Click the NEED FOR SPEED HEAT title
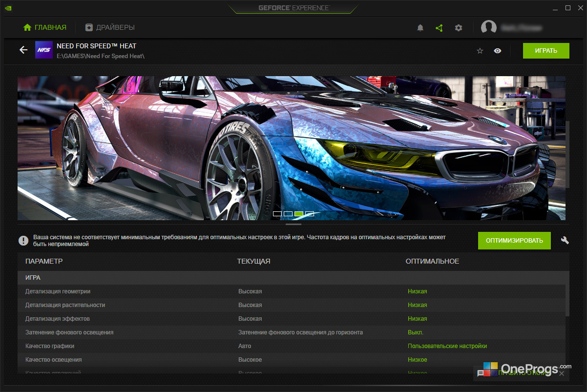The height and width of the screenshot is (392, 587). point(97,46)
